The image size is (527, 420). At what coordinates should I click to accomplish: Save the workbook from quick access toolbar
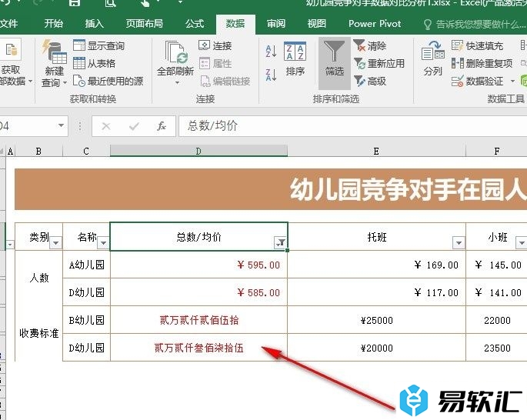(x=75, y=3)
